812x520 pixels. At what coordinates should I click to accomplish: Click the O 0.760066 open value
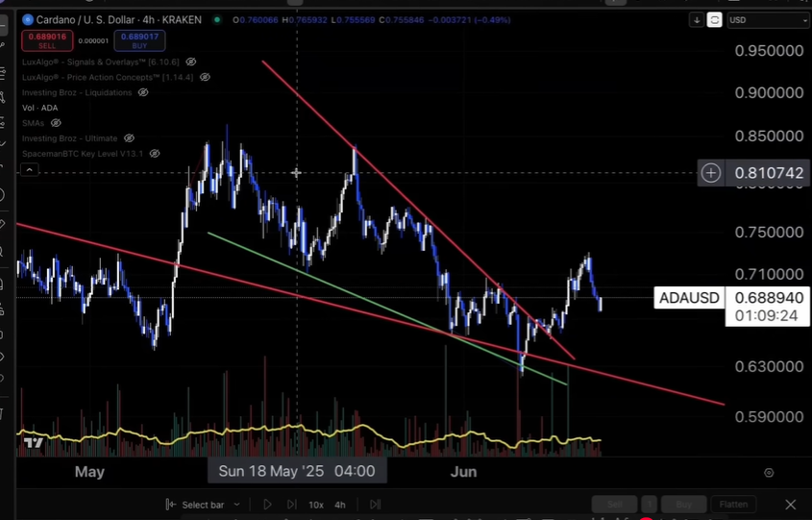point(256,20)
